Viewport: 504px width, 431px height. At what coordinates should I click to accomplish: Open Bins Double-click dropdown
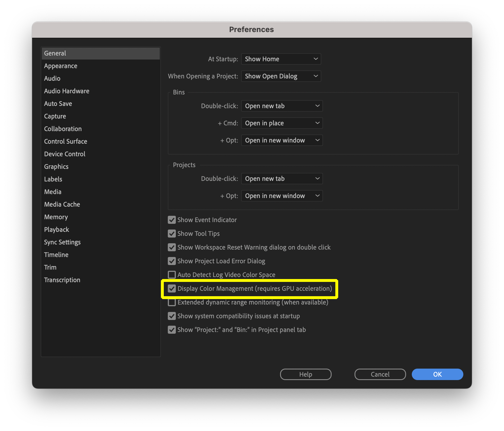point(282,106)
